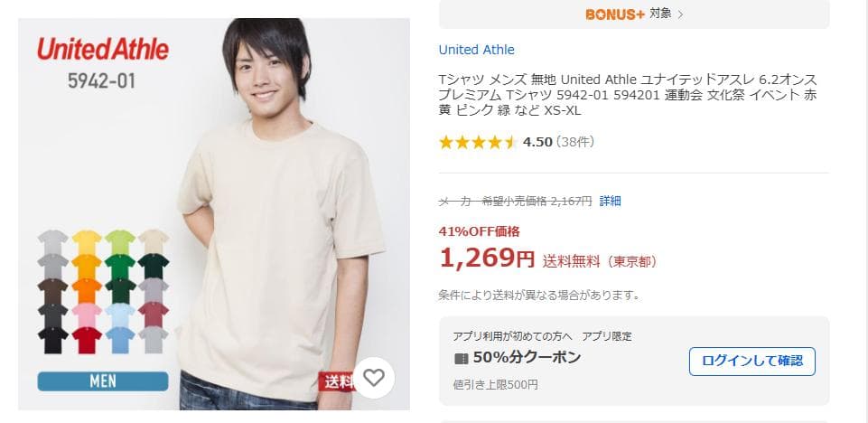Add product to favorites with heart icon

(374, 378)
